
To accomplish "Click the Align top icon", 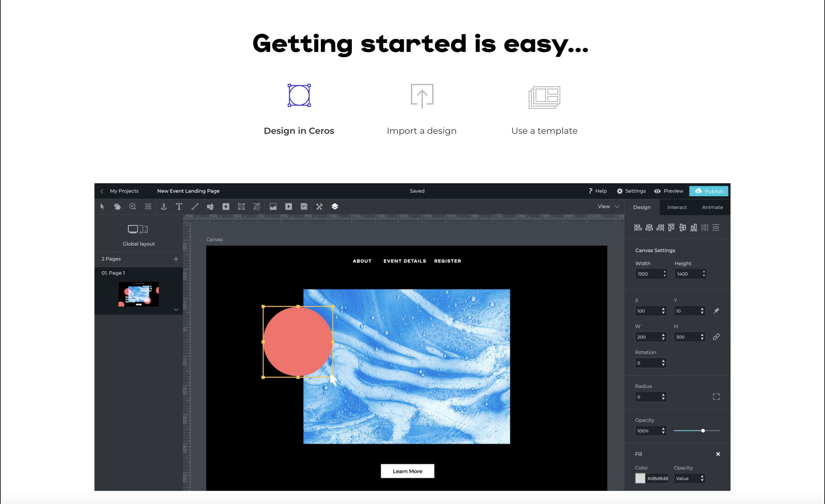I will tap(671, 227).
